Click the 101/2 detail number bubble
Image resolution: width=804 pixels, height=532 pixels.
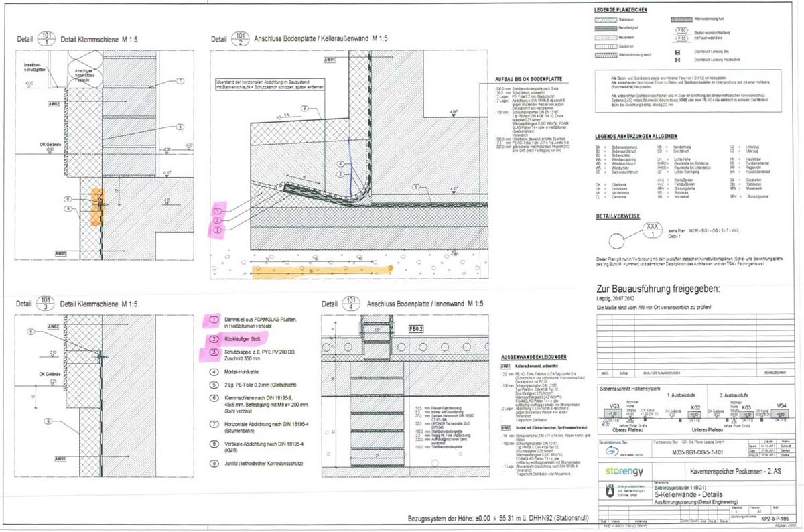click(241, 39)
